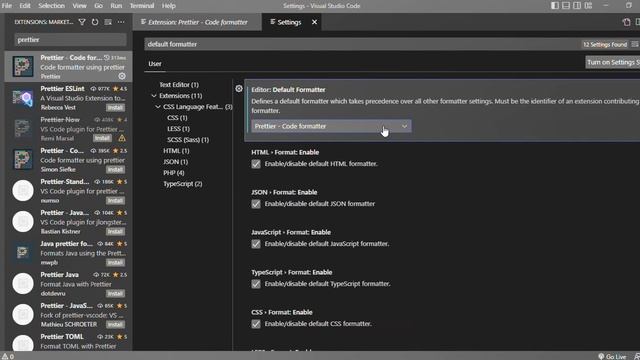Install Prettier-Standard extension
This screenshot has width=640, height=360.
point(116,200)
